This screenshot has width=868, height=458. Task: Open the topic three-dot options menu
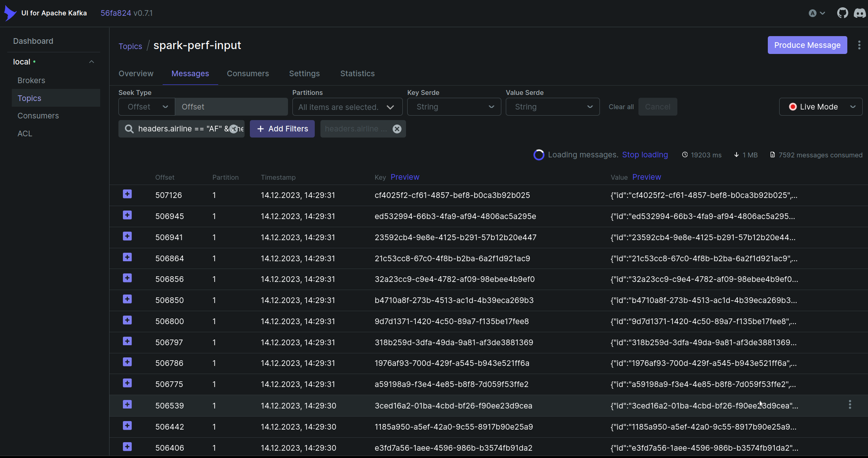pos(859,45)
